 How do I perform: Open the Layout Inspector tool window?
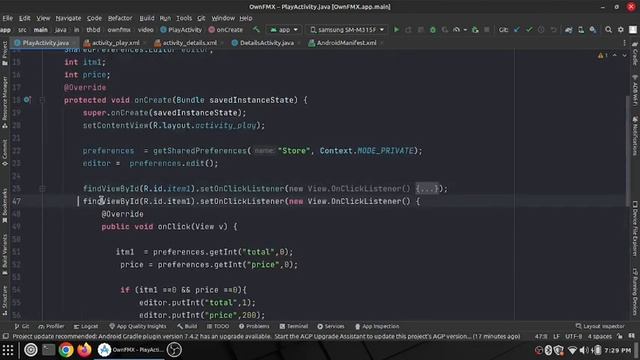(600, 326)
